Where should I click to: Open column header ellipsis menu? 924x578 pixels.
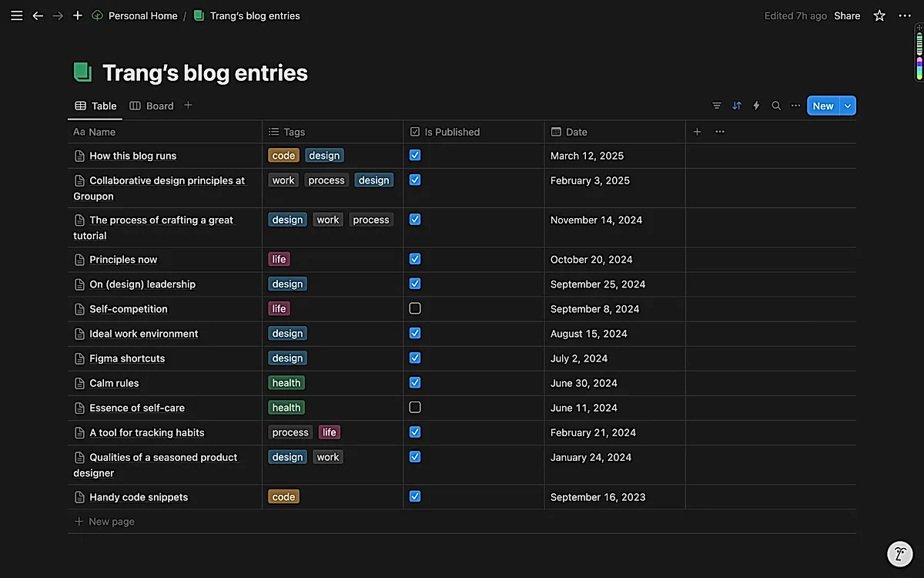[720, 132]
